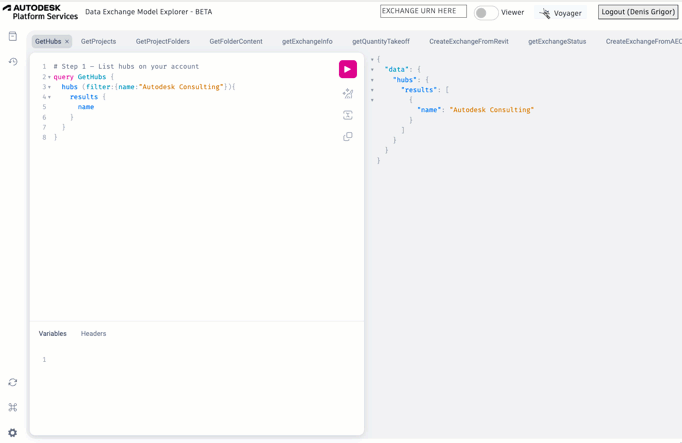The image size is (682, 443).
Task: Collapse the "hubs" node in response
Action: tap(372, 80)
